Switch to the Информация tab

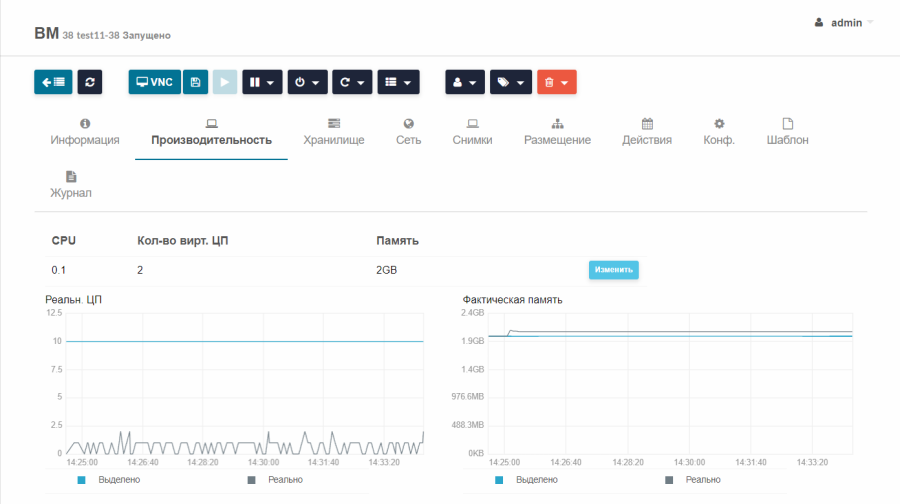pyautogui.click(x=85, y=133)
